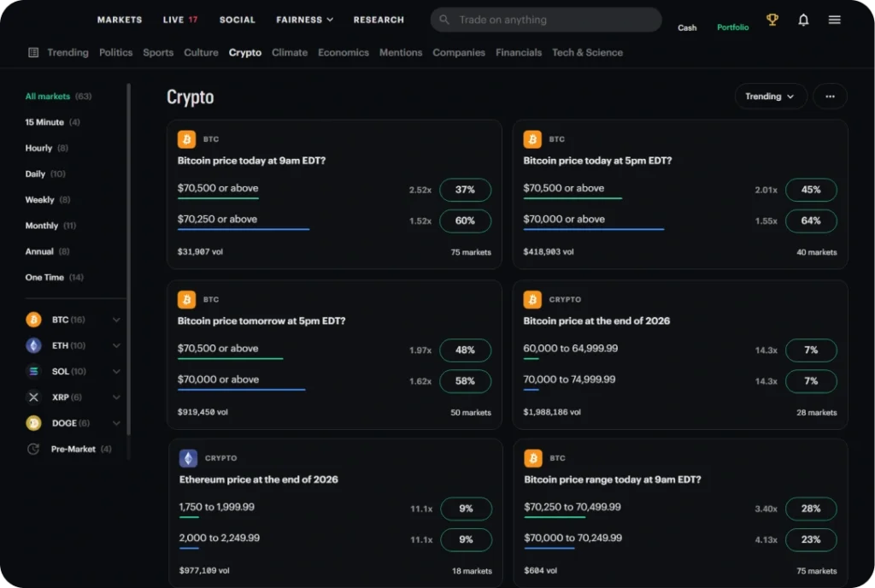Viewport: 875px width, 588px height.
Task: Click the SOL coin icon in sidebar
Action: [x=33, y=371]
